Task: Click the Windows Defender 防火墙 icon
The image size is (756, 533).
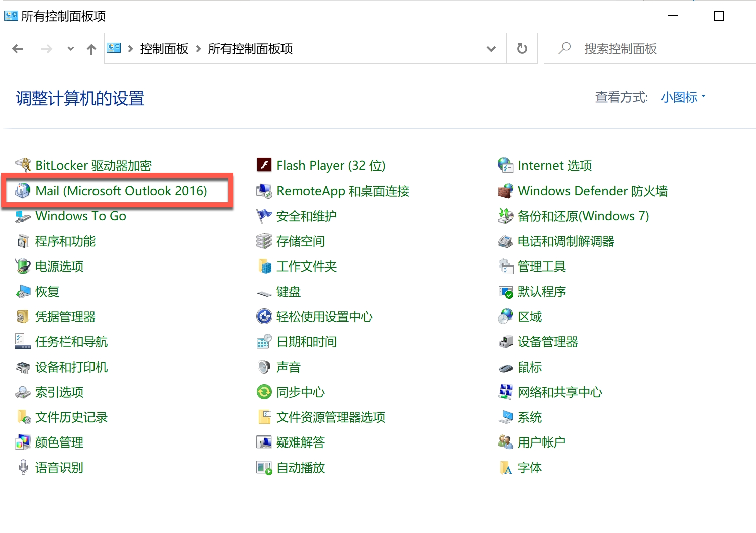Action: click(505, 191)
